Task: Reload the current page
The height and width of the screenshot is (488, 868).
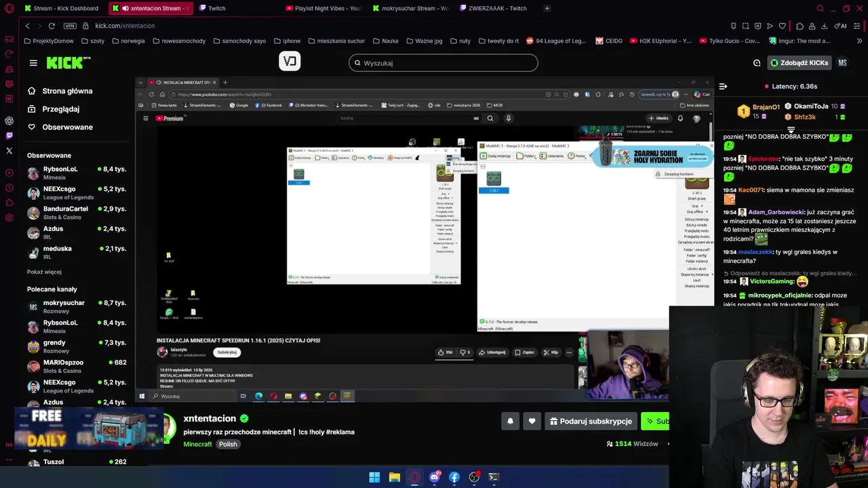Action: 52,26
